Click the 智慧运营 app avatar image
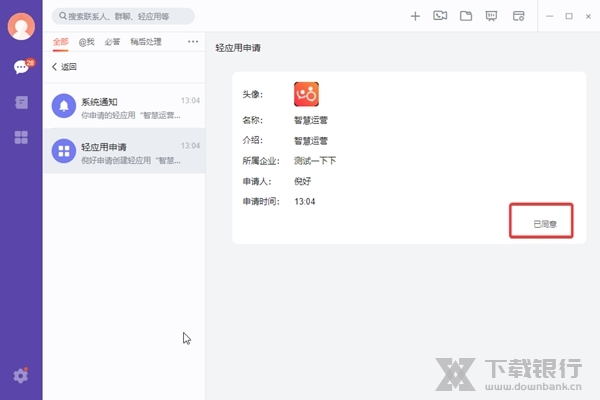This screenshot has height=400, width=600. tap(306, 94)
